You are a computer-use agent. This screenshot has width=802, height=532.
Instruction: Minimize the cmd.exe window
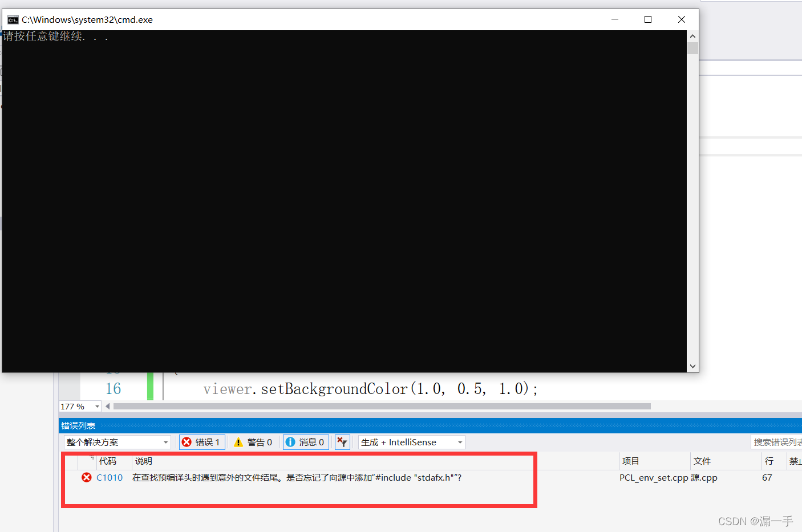[x=615, y=19]
